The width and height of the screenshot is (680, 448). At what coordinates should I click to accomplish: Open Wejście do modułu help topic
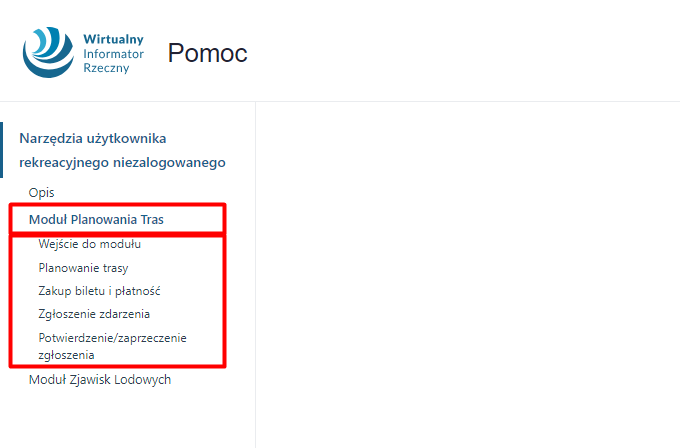pos(89,244)
